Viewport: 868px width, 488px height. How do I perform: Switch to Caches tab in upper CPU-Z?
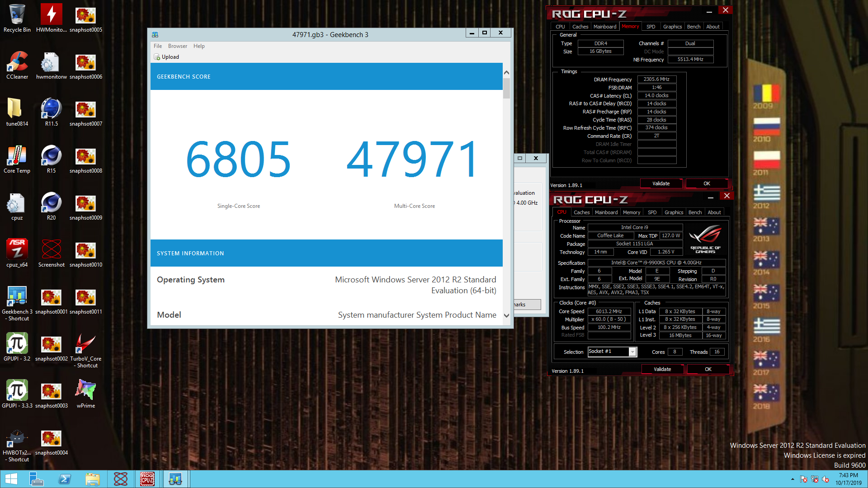pos(580,27)
